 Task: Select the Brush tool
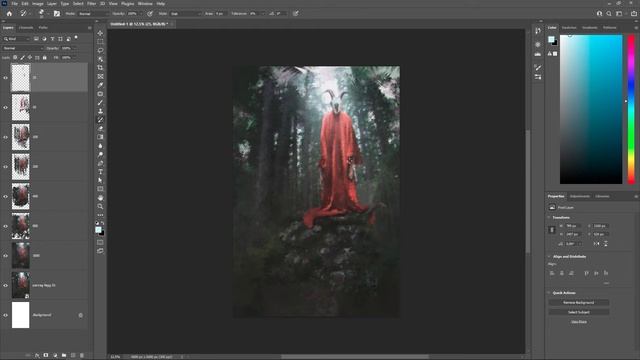click(x=100, y=102)
